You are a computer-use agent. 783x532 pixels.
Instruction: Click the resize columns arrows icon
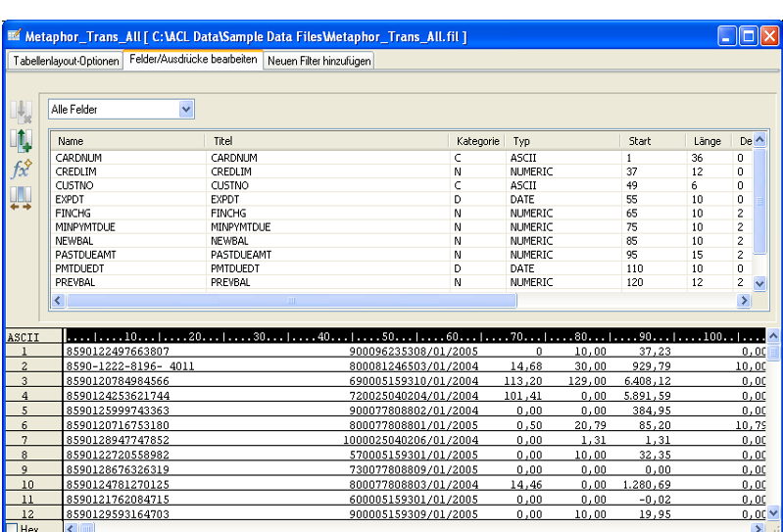(22, 197)
